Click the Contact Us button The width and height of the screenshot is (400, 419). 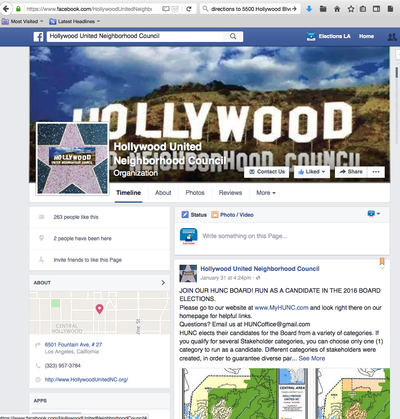pyautogui.click(x=267, y=172)
